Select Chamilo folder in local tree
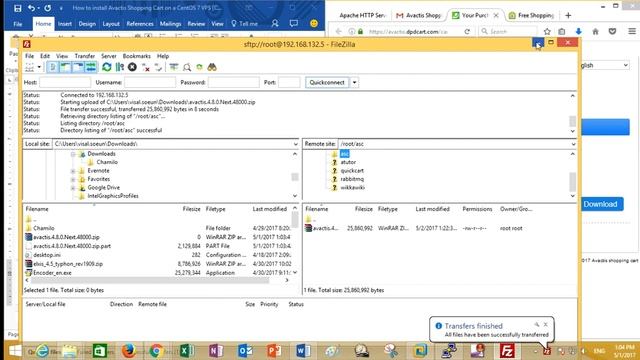The height and width of the screenshot is (360, 640). [x=107, y=162]
